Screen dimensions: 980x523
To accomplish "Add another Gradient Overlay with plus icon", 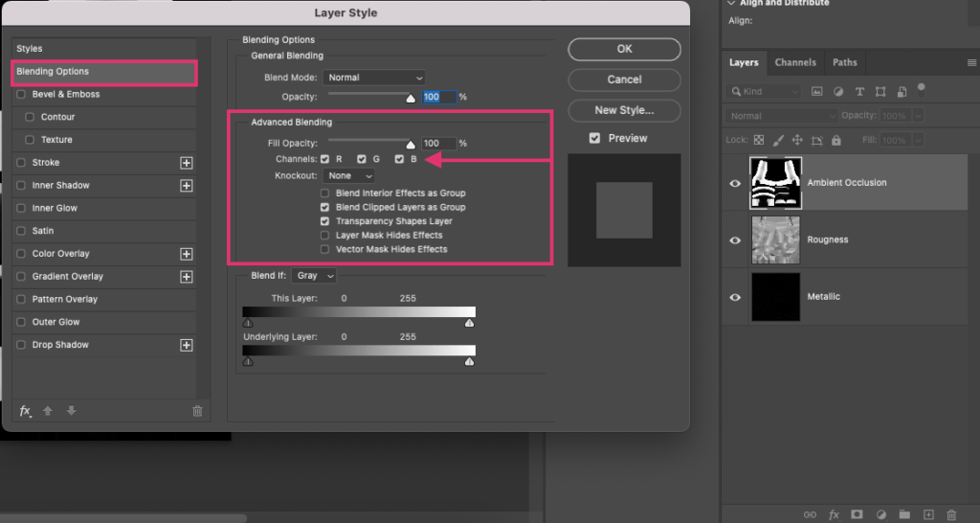I will (x=187, y=277).
